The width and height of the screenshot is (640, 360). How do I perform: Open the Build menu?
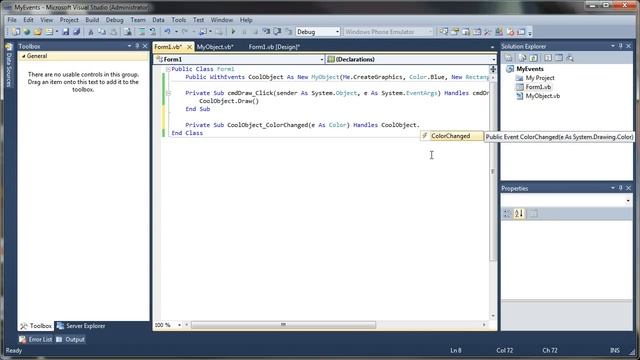point(92,20)
